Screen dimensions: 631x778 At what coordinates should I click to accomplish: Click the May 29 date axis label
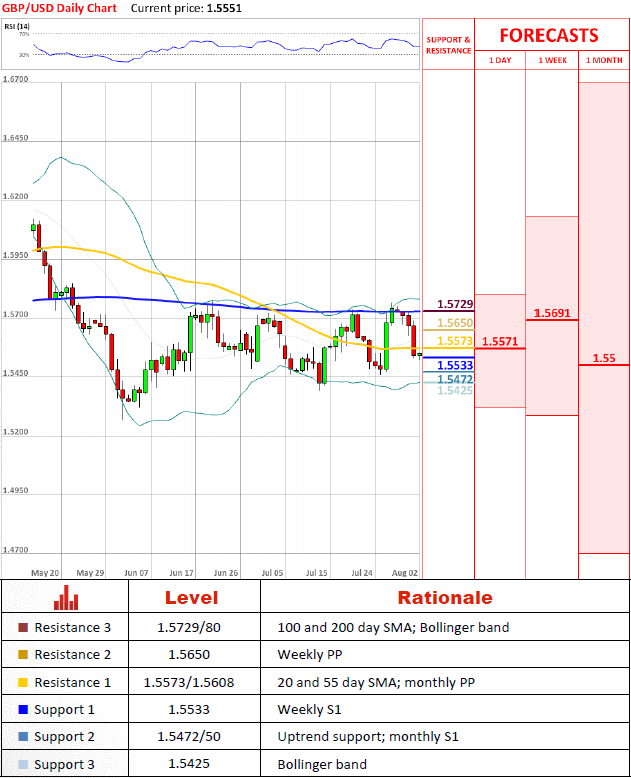coord(90,573)
